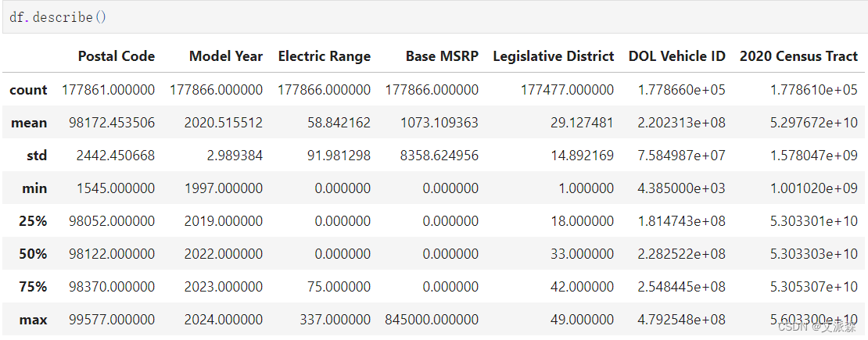Click max Electric Range value 337.000000
This screenshot has height=340, width=868.
pos(335,320)
